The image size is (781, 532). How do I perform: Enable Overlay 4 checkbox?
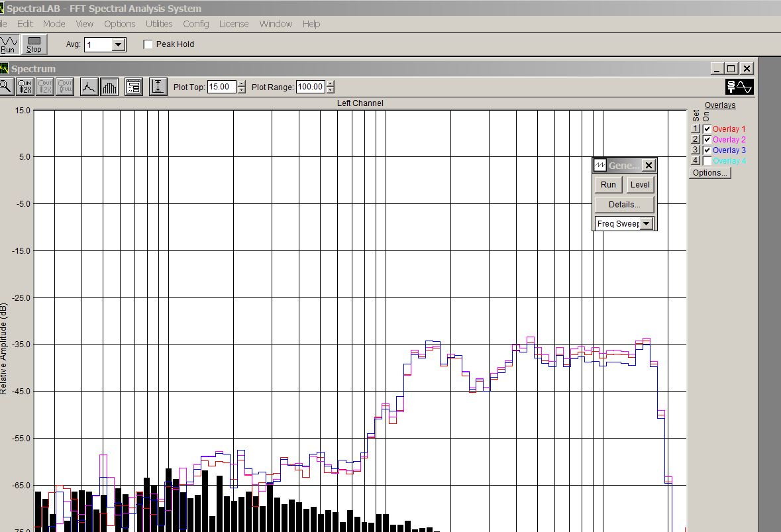[707, 161]
